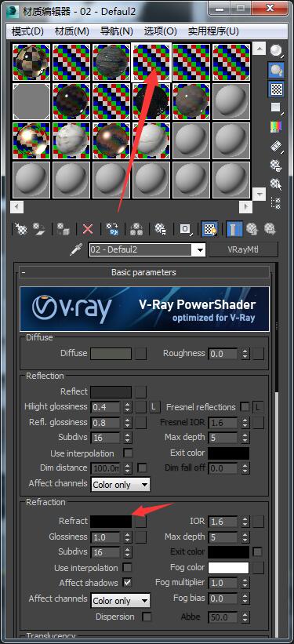Open the 模式(D) menu
The image size is (294, 644).
27,31
